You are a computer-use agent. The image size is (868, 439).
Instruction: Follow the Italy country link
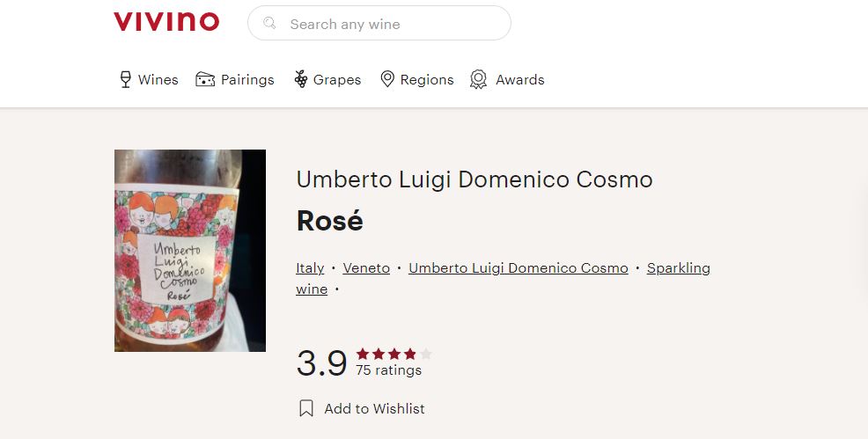[310, 268]
